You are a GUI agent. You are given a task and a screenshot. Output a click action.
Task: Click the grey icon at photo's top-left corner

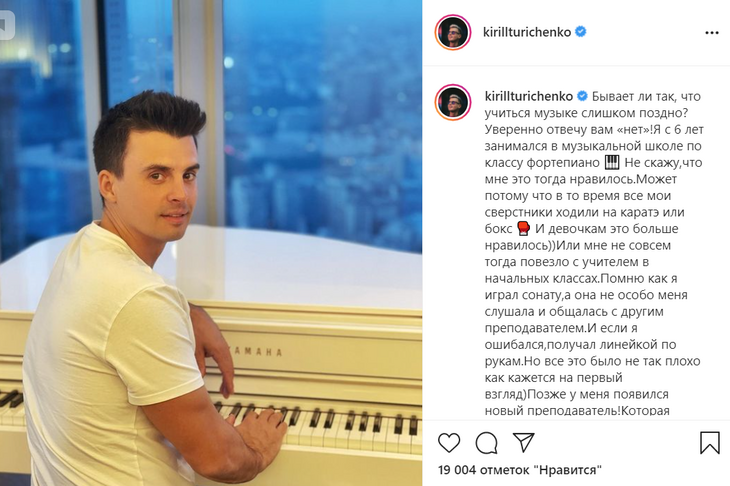(x=7, y=24)
